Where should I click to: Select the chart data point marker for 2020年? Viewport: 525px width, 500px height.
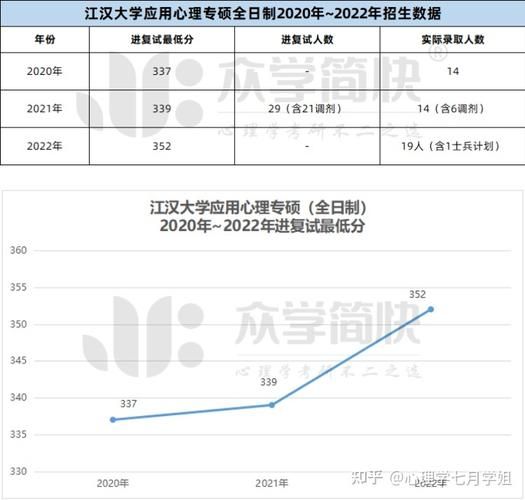(x=113, y=420)
